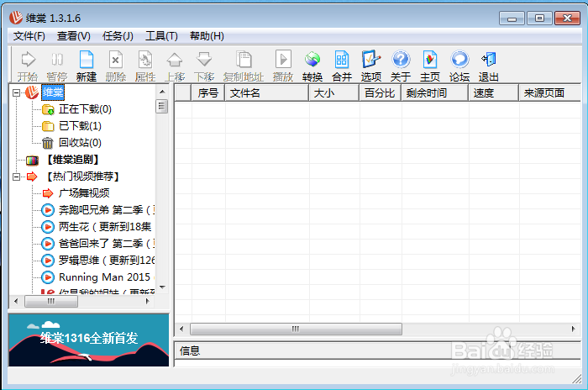This screenshot has height=390, width=588.
Task: Click the 关于 (About) icon
Action: [x=401, y=66]
